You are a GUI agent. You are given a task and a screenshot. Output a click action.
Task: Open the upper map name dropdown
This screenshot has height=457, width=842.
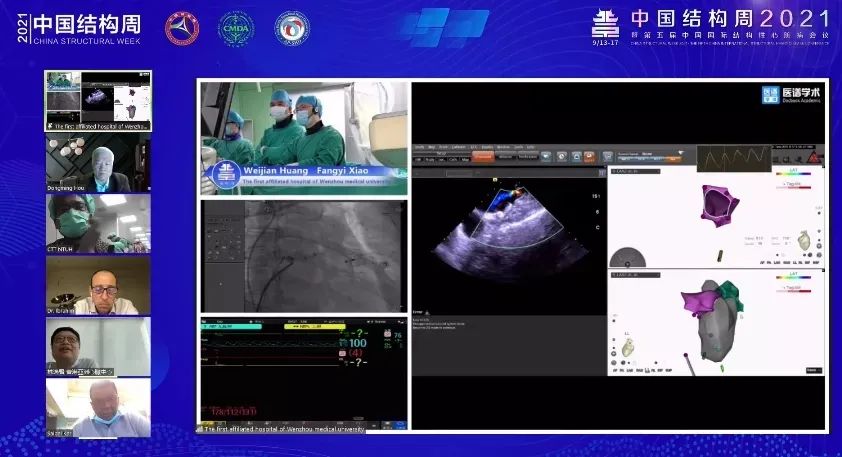(635, 172)
